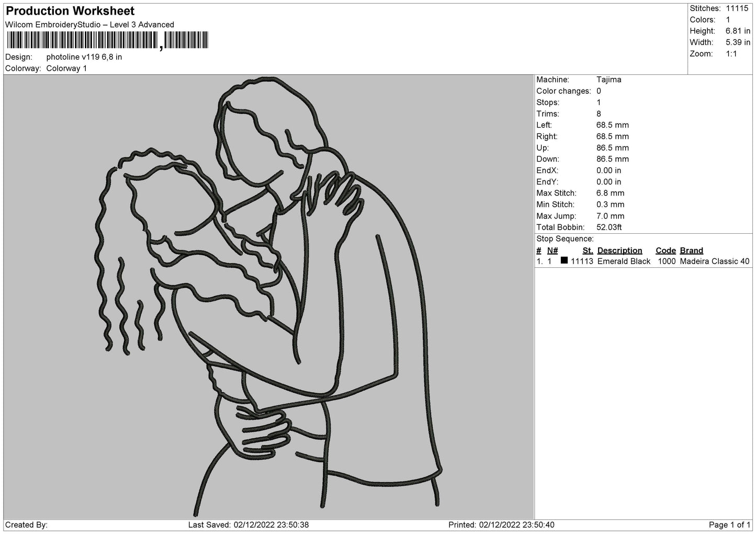Screen dimensions: 756x534
Task: Click the stitch count 11113 in the stop row
Action: click(x=582, y=262)
